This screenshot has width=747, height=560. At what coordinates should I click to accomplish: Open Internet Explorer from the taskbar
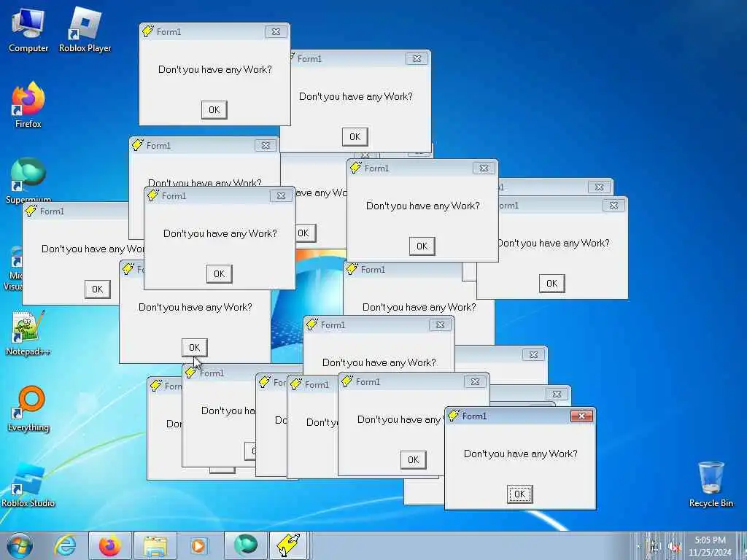click(65, 545)
